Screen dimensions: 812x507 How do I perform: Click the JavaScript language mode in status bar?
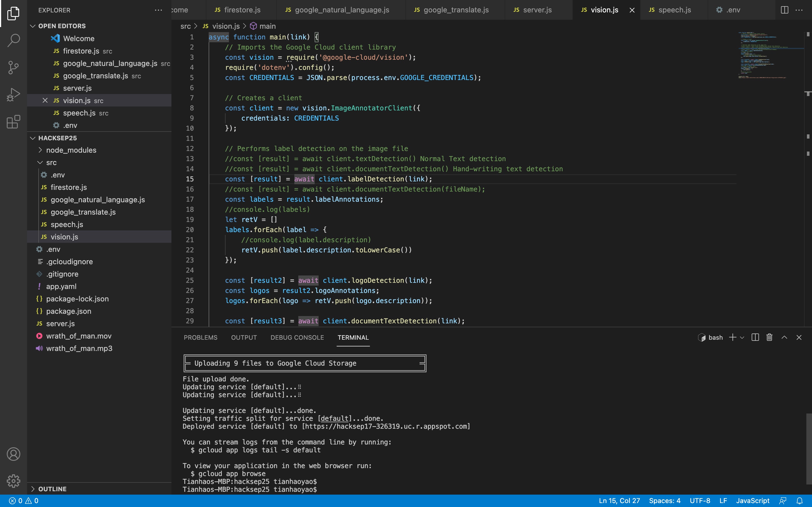(753, 501)
